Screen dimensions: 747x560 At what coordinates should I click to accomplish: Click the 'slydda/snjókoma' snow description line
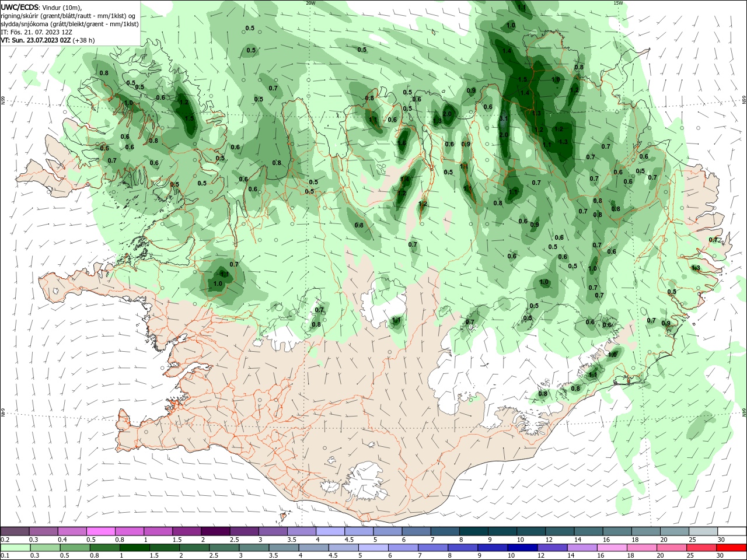coord(70,24)
